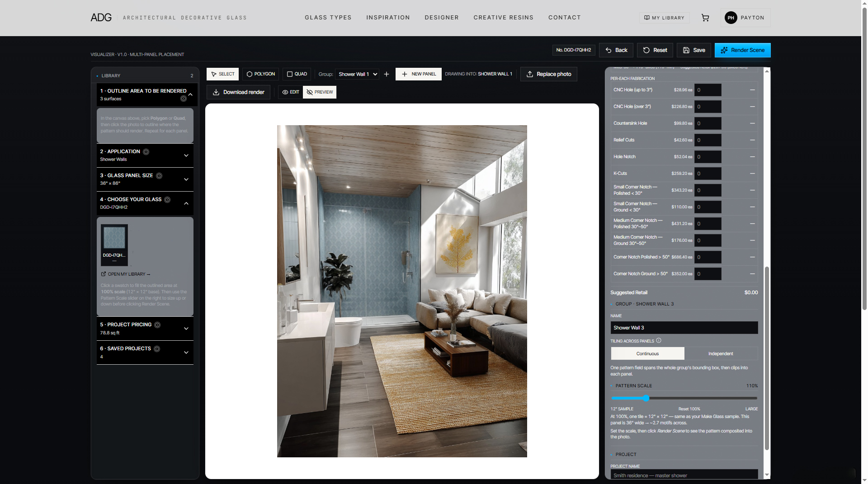Screen dimensions: 868x484
Task: Click minus icon on CNC Hole (over 3") row
Action: click(752, 107)
